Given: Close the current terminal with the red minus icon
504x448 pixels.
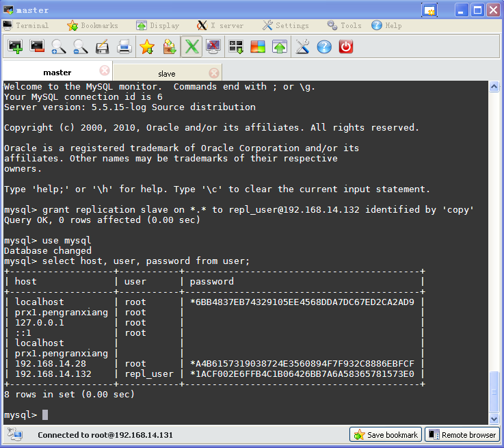Looking at the screenshot, I should (x=37, y=47).
